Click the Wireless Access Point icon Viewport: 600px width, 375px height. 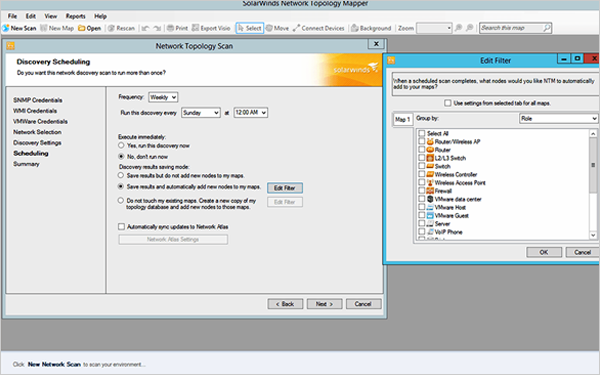point(430,183)
